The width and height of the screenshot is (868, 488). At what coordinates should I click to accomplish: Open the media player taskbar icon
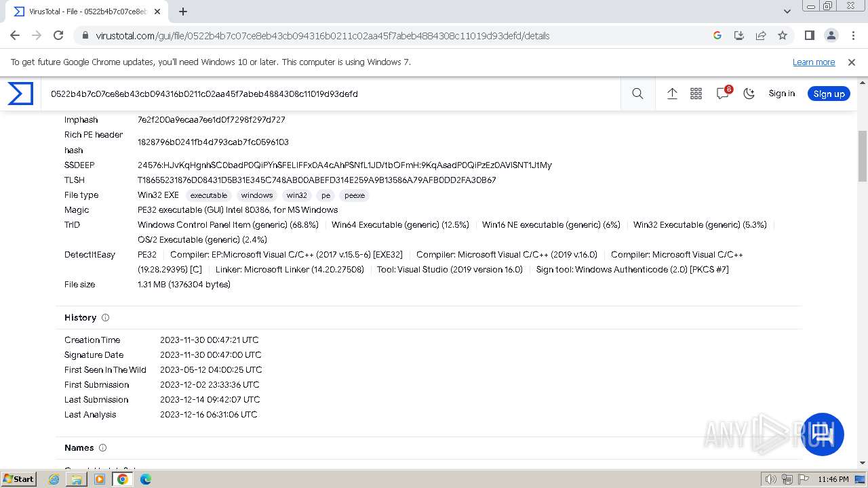100,479
